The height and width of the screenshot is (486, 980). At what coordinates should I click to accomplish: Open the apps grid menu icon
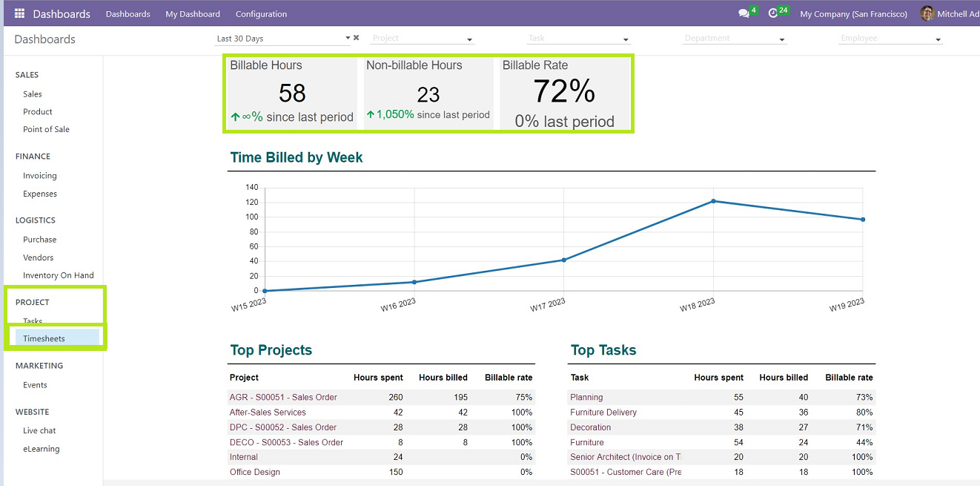tap(19, 14)
